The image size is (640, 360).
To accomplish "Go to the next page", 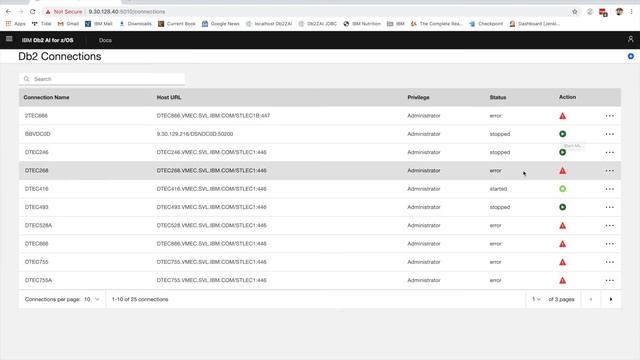I will click(x=611, y=299).
